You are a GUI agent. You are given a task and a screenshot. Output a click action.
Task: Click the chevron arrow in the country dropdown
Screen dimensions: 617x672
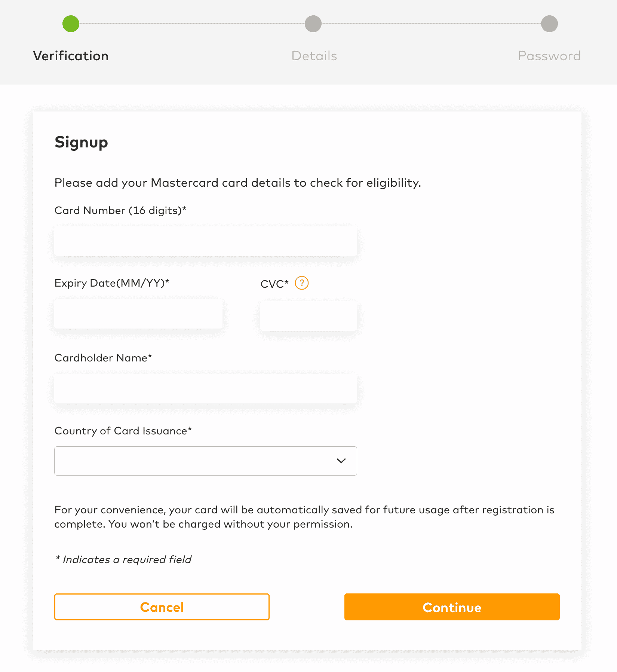[x=341, y=461]
